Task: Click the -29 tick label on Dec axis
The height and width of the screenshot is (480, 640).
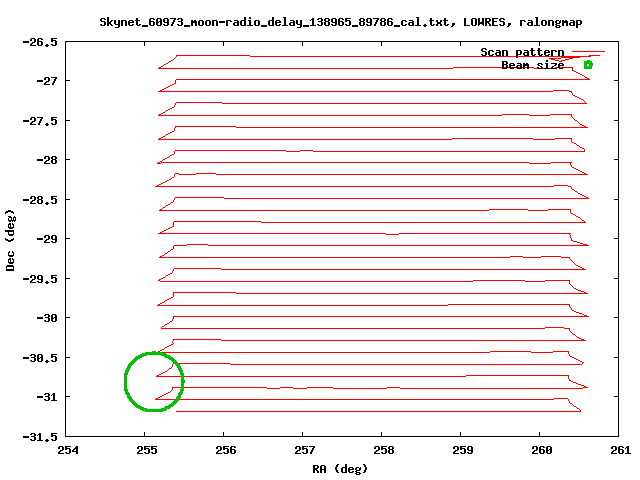Action: (46, 239)
